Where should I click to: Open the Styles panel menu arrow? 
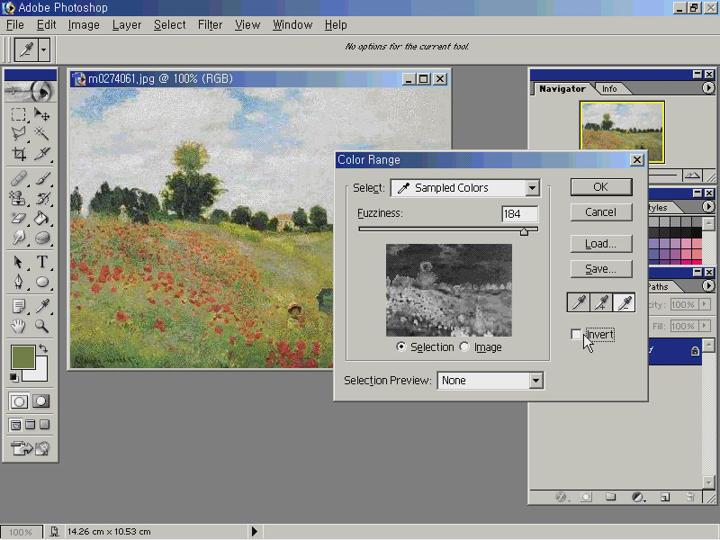click(708, 207)
